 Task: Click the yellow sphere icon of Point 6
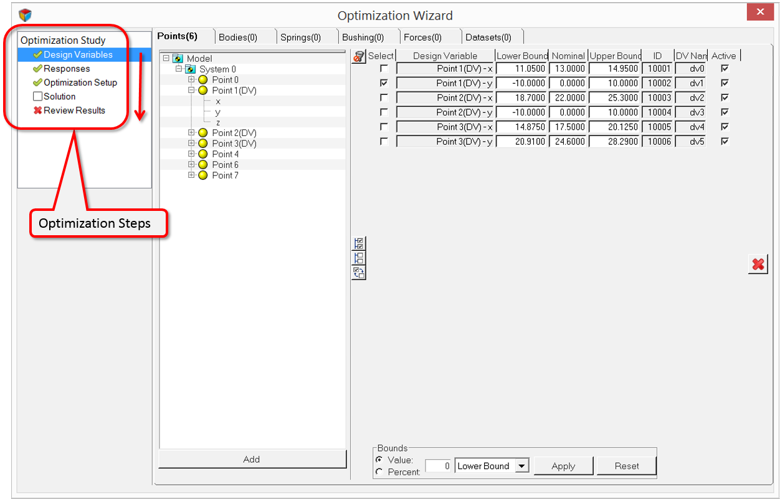pyautogui.click(x=203, y=165)
